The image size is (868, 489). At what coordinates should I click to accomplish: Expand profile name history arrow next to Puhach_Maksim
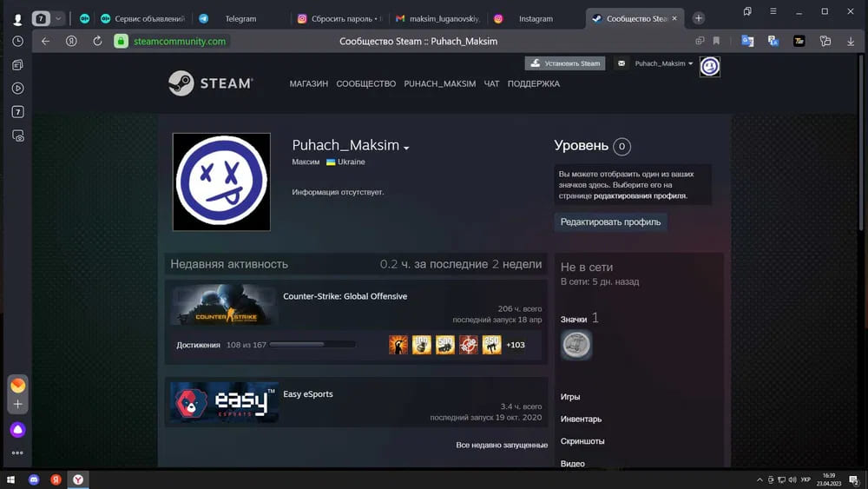[406, 148]
